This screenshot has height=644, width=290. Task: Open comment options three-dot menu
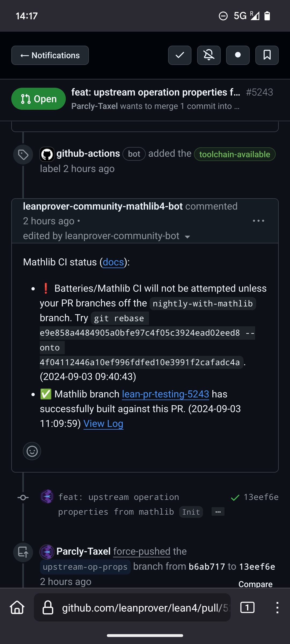259,221
